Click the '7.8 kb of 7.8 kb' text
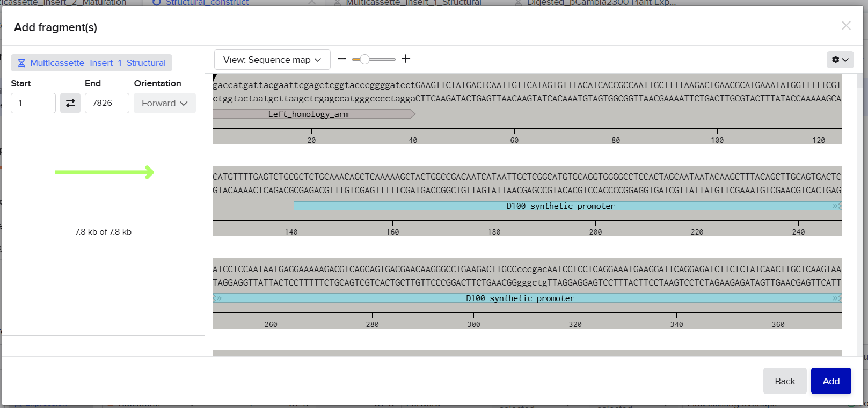This screenshot has height=408, width=868. [103, 232]
